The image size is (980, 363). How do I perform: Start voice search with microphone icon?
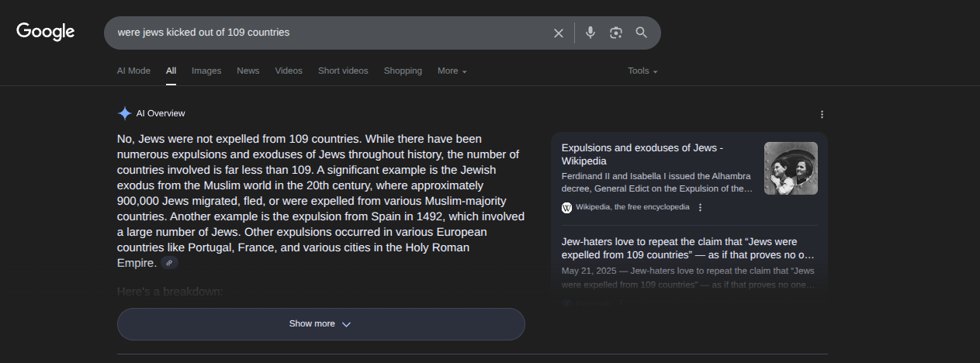[x=590, y=33]
